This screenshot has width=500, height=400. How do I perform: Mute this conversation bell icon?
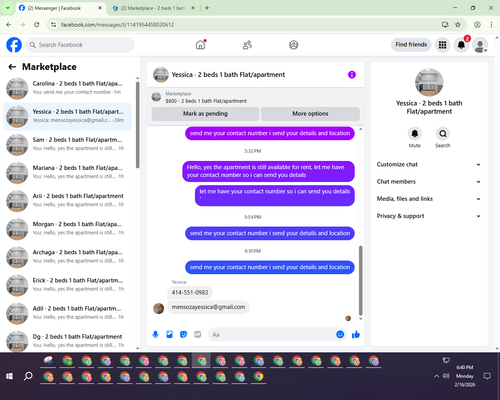click(x=415, y=134)
